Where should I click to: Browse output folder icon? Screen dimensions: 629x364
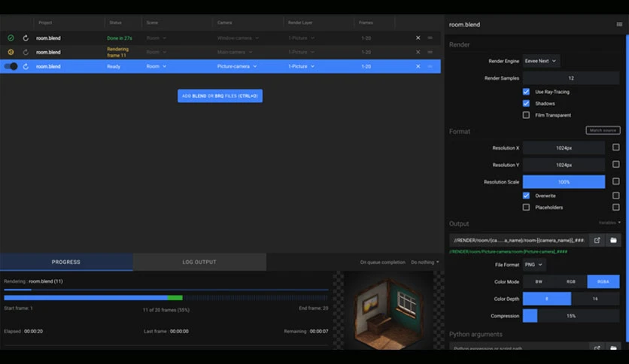click(x=613, y=240)
